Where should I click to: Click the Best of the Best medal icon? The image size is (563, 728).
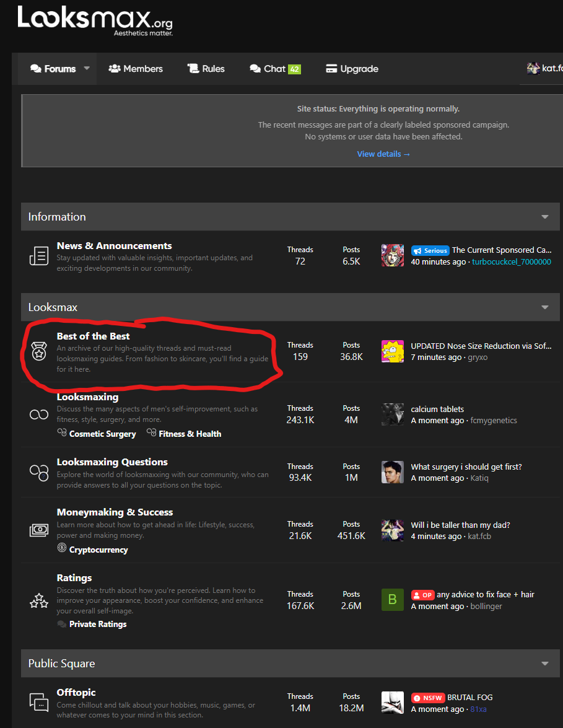pos(39,353)
